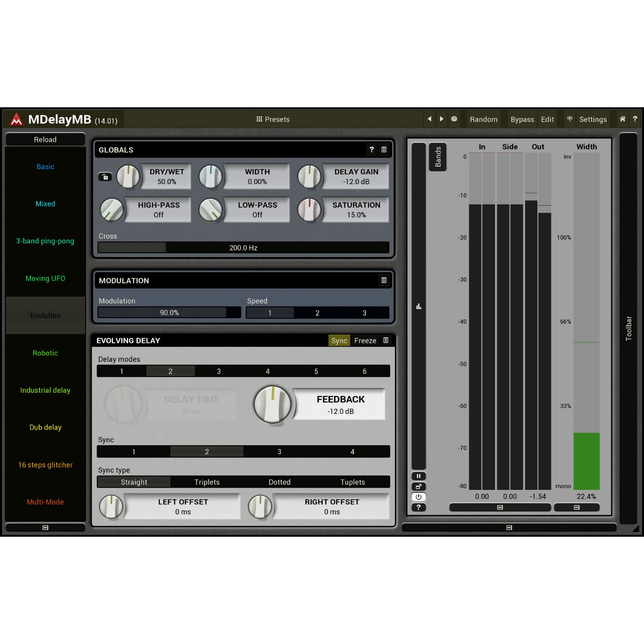Open the Globals panel help icon
Screen dimensions: 644x644
click(372, 149)
